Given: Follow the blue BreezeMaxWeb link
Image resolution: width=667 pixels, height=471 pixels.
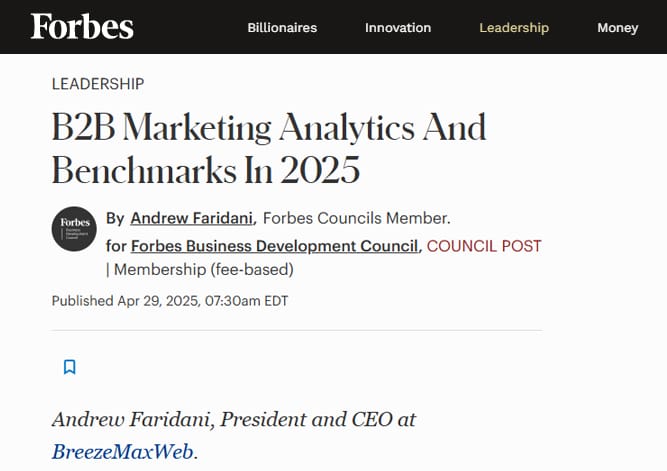Looking at the screenshot, I should coord(123,451).
